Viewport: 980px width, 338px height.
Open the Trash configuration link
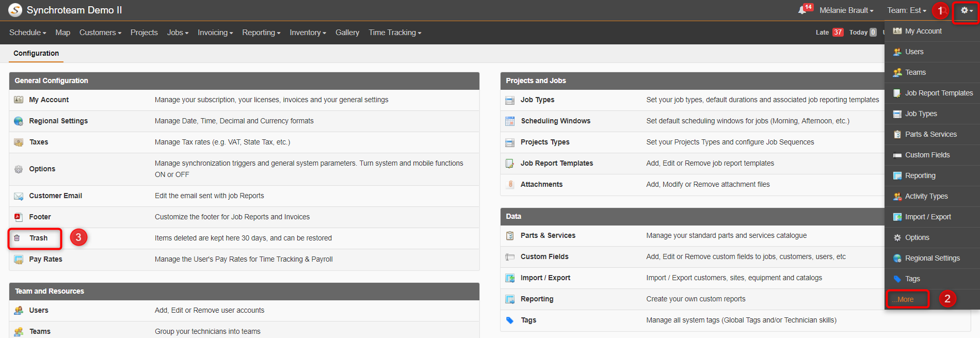(38, 238)
